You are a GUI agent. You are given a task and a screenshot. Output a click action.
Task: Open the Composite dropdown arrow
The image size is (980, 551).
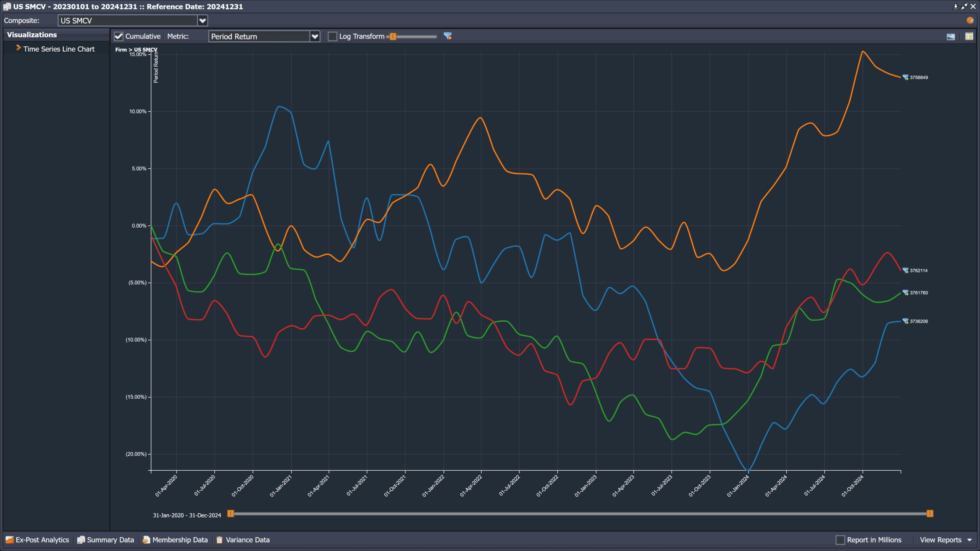point(203,21)
